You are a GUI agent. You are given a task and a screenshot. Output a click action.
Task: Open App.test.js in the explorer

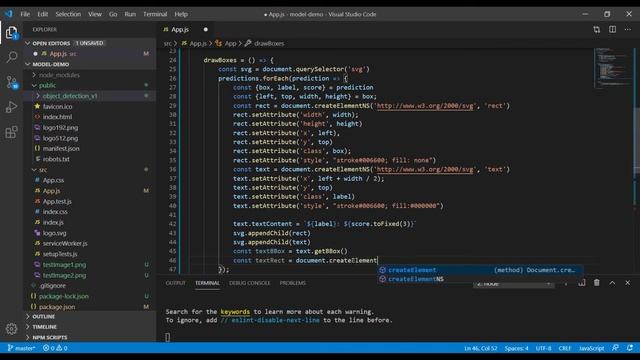[x=57, y=201]
